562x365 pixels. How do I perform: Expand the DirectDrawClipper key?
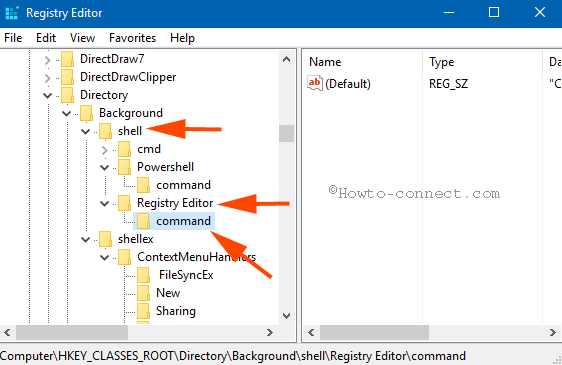47,78
